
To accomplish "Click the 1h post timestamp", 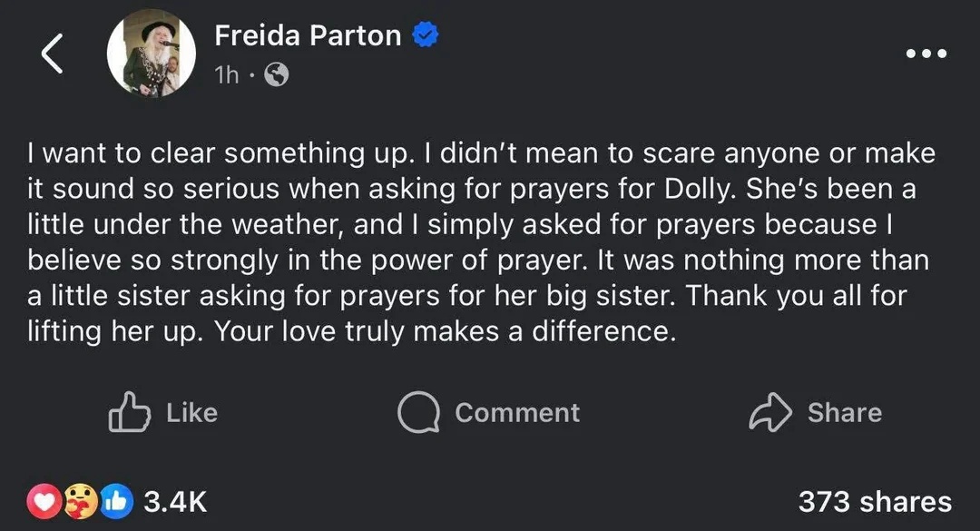I will (x=227, y=76).
